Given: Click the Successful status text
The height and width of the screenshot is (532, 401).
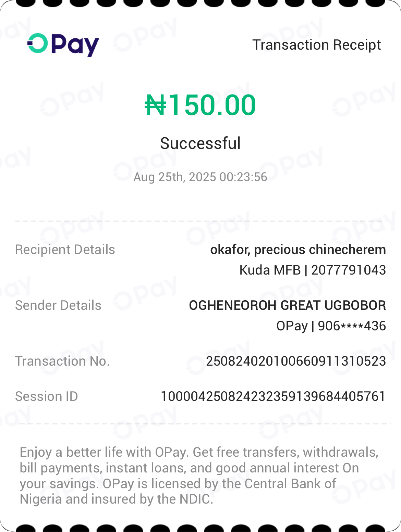Looking at the screenshot, I should click(200, 143).
